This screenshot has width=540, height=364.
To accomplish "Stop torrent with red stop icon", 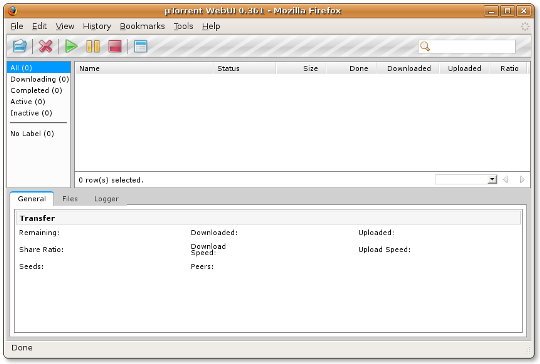I will click(x=115, y=46).
